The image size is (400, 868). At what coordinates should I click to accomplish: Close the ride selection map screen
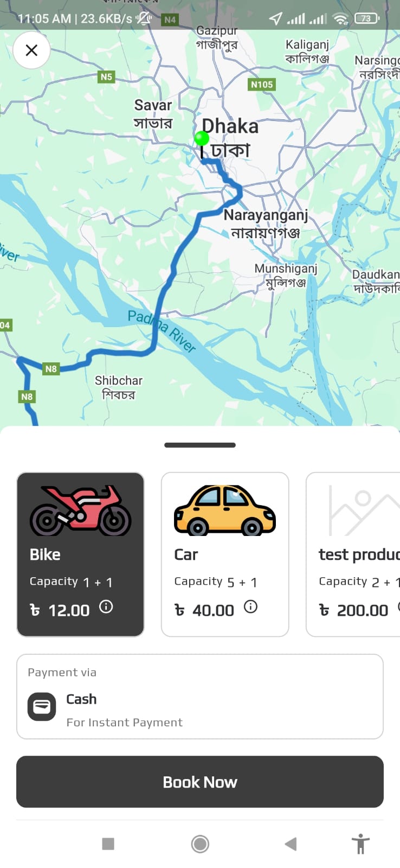pos(31,50)
